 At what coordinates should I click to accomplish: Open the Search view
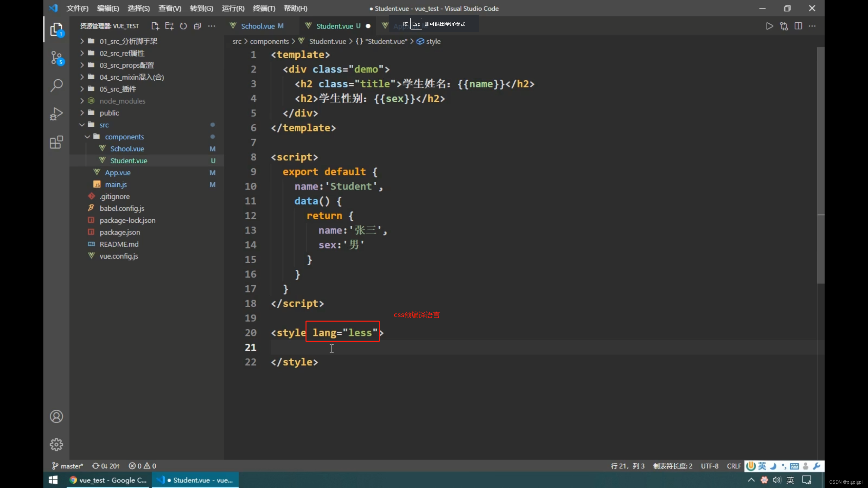pyautogui.click(x=57, y=85)
